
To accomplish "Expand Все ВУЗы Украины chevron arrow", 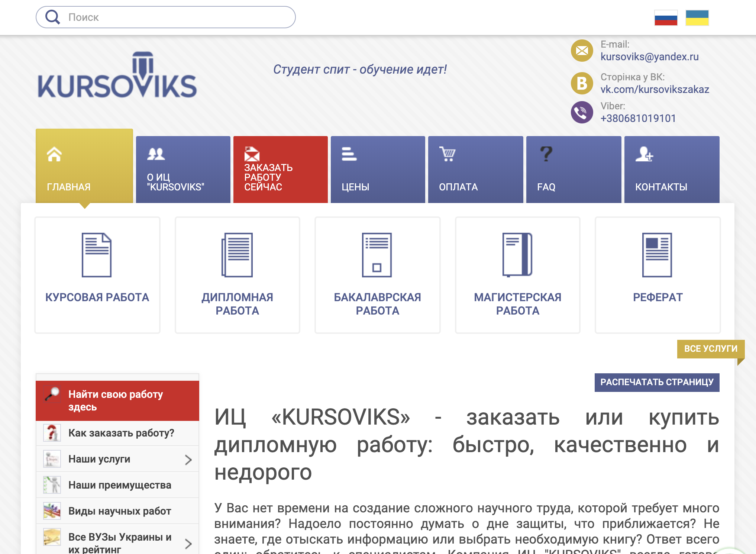I will coord(188,544).
